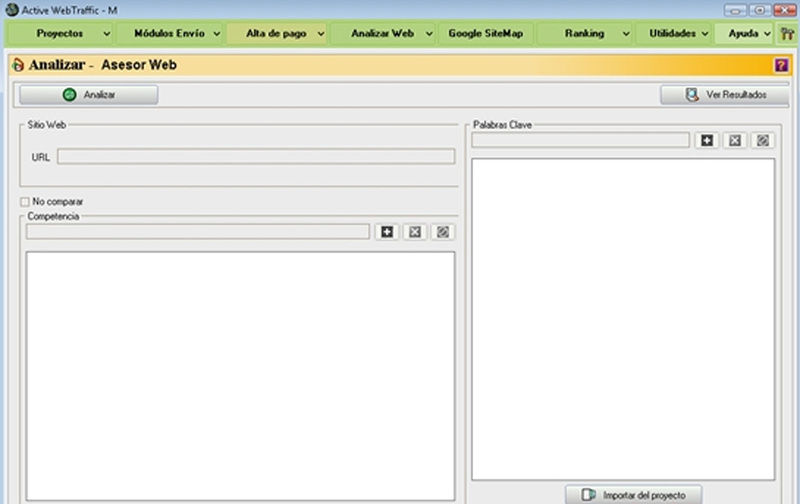Screen dimensions: 800x504
Task: Focus the Palabras Clave text field
Action: point(581,140)
